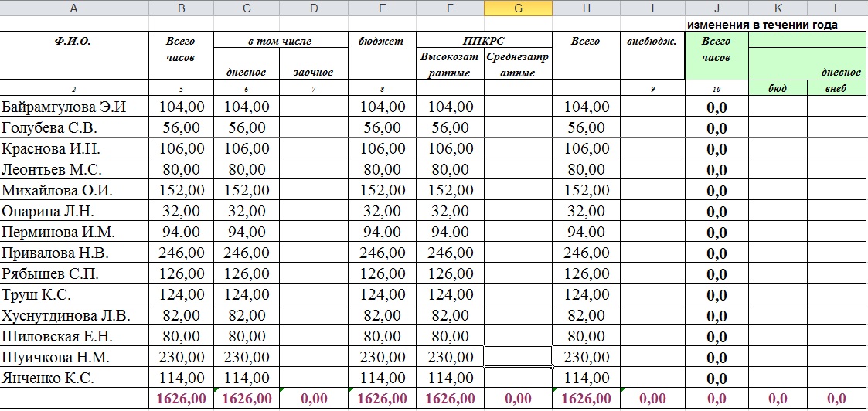Click the total 1626,00 in column F
This screenshot has height=411, width=868.
(x=450, y=399)
